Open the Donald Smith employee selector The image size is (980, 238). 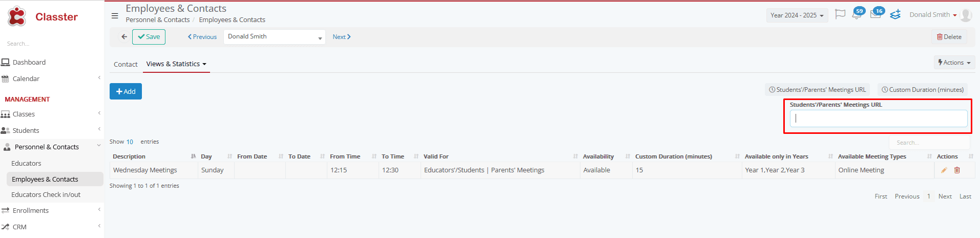click(x=275, y=37)
